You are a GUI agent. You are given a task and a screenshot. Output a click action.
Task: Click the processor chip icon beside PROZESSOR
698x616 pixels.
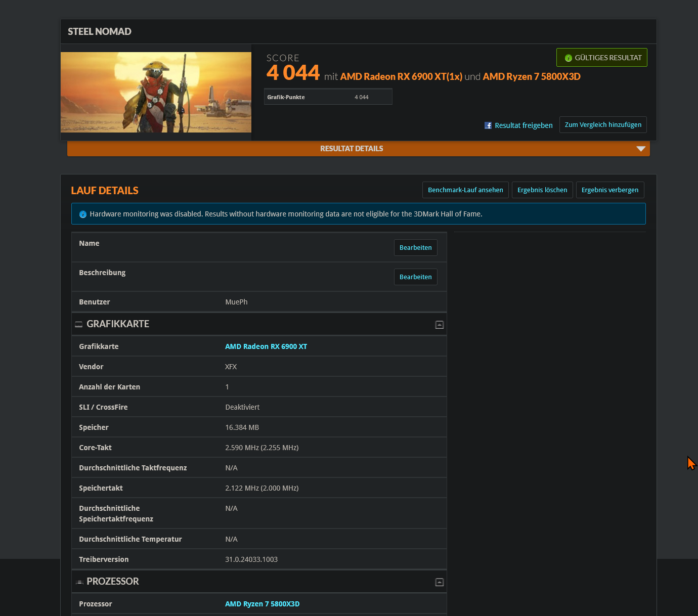click(x=79, y=582)
